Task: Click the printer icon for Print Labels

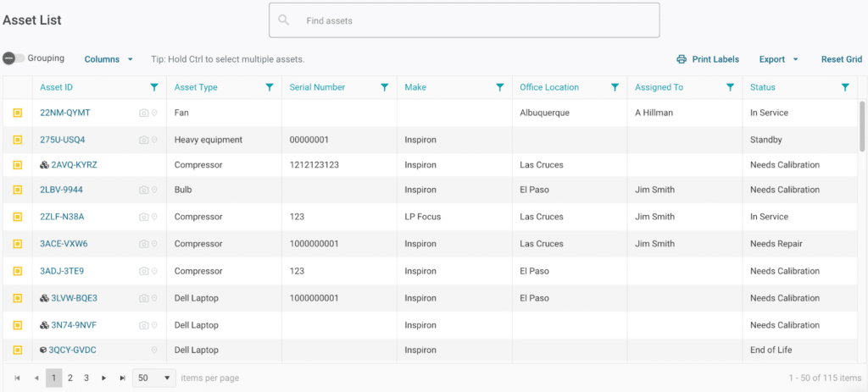Action: click(682, 59)
